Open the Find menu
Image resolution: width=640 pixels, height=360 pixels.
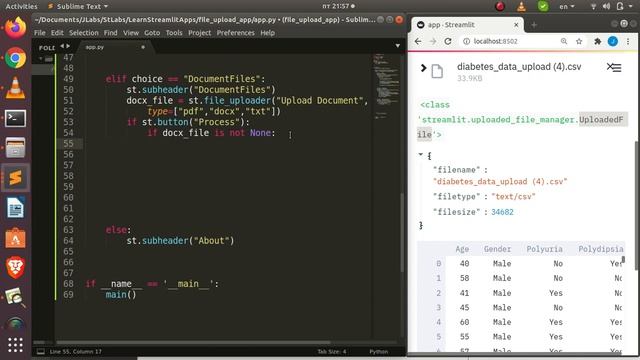110,33
